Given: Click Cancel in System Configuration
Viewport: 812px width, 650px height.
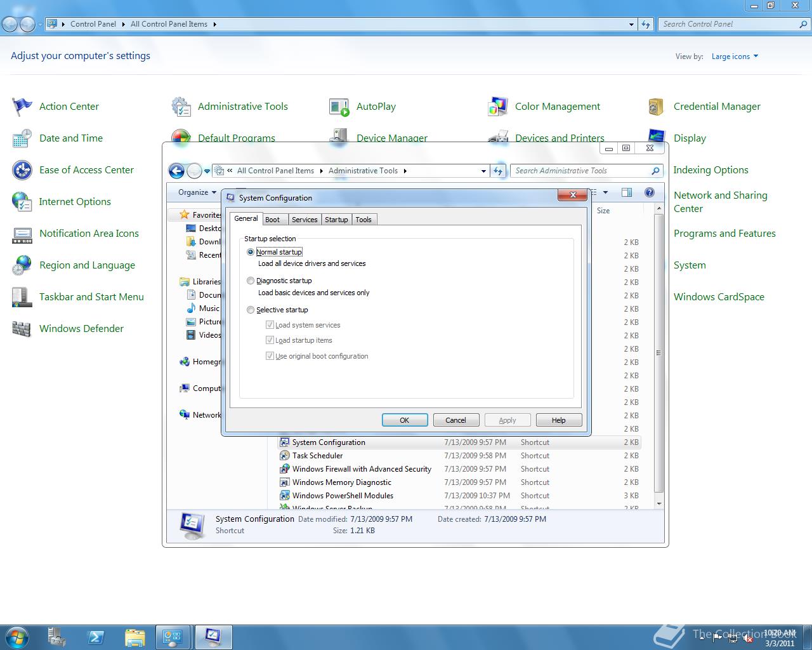Looking at the screenshot, I should 456,420.
